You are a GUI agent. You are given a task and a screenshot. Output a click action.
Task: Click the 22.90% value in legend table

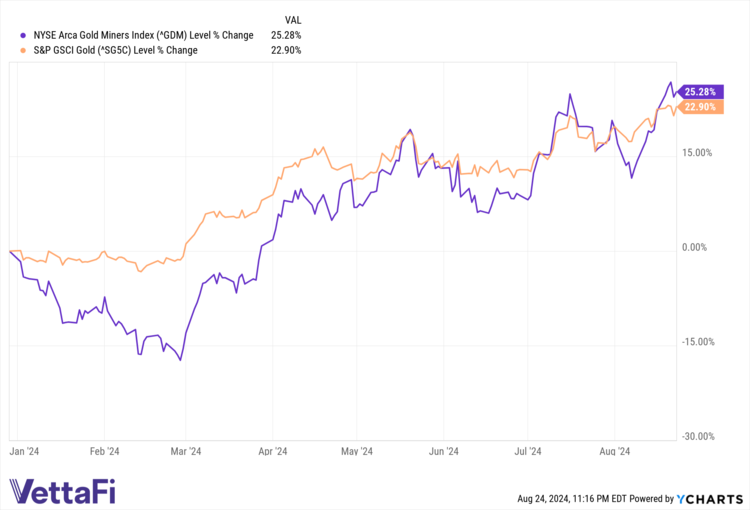coord(287,50)
